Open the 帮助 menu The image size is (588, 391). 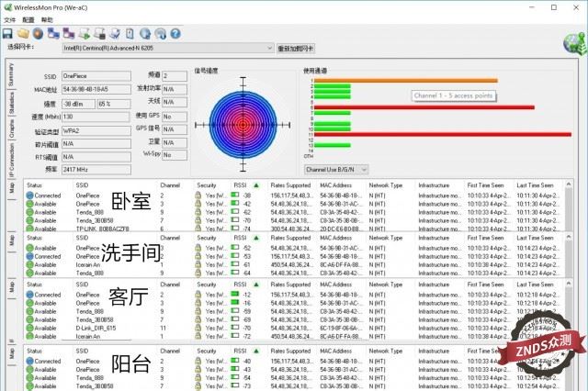(x=47, y=20)
